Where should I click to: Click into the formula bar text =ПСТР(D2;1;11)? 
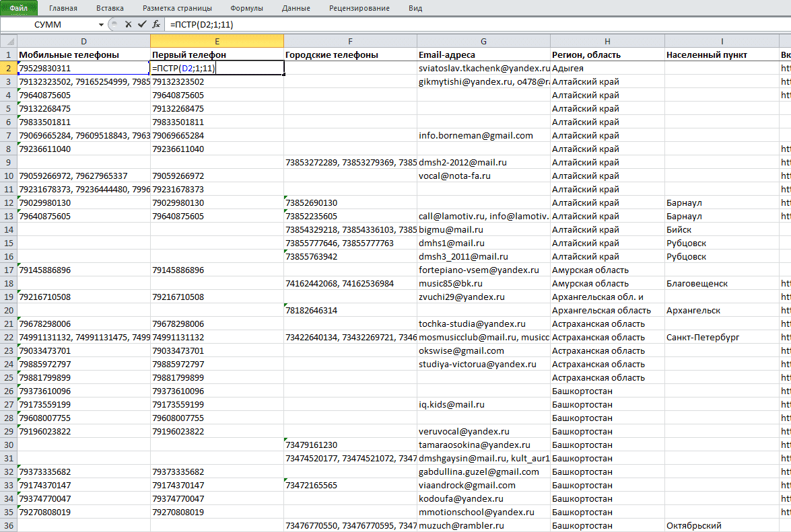click(x=202, y=24)
